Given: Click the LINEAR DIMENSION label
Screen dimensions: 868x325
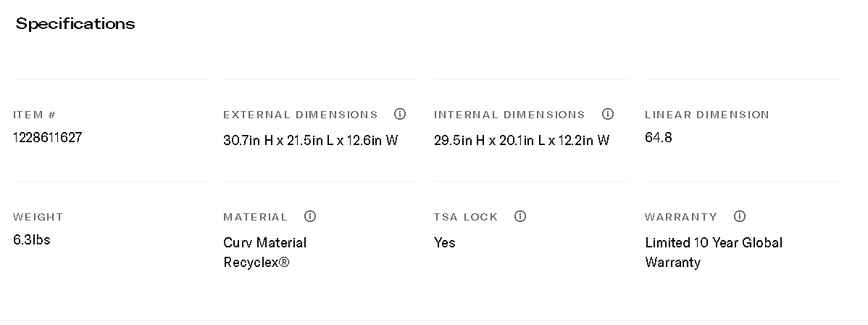Looking at the screenshot, I should click(x=706, y=115).
